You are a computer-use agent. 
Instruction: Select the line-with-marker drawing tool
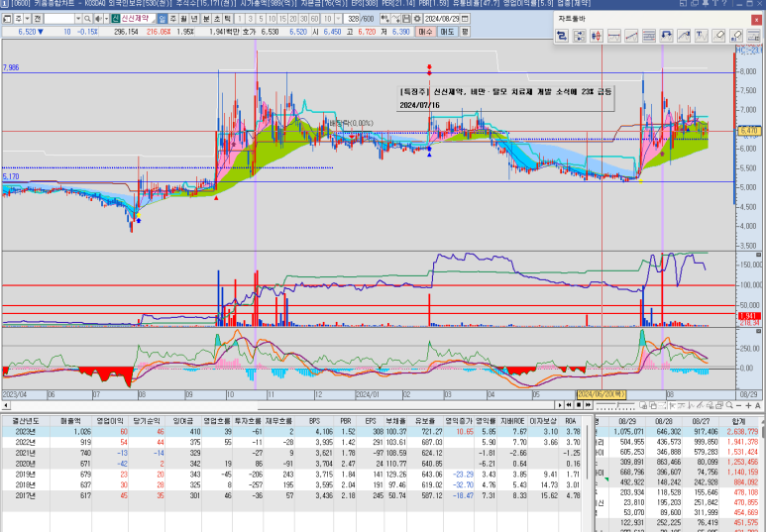(x=684, y=36)
